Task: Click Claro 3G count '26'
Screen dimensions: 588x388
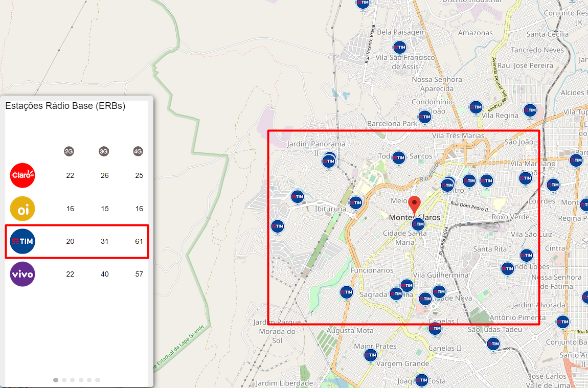Action: (104, 175)
